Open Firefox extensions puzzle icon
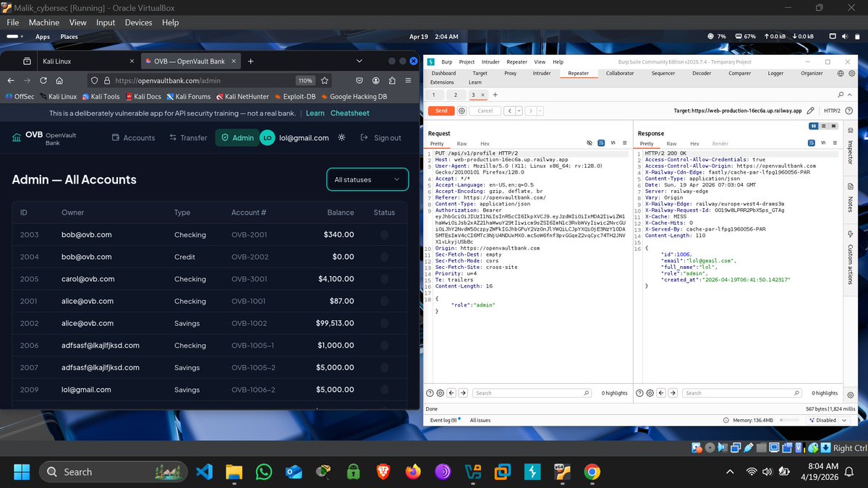Viewport: 868px width, 488px height. 392,81
